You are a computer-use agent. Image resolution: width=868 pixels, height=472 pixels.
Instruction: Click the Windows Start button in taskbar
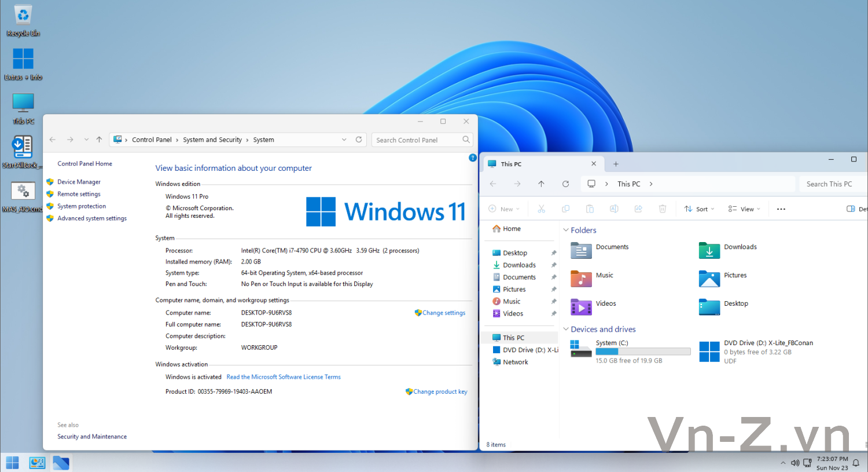(12, 463)
